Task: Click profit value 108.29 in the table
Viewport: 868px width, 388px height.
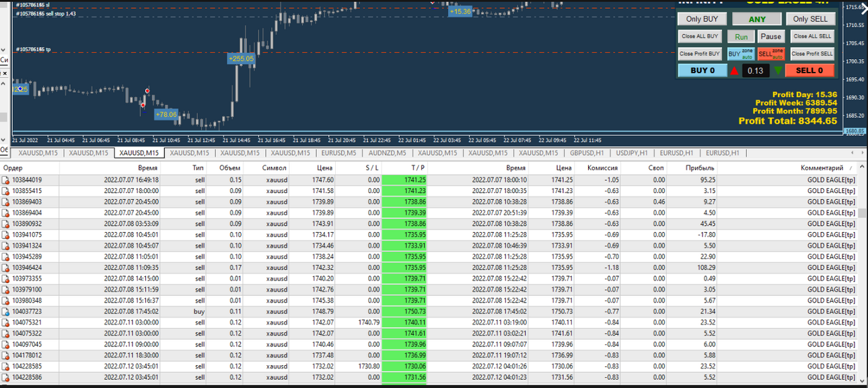Action: [706, 268]
